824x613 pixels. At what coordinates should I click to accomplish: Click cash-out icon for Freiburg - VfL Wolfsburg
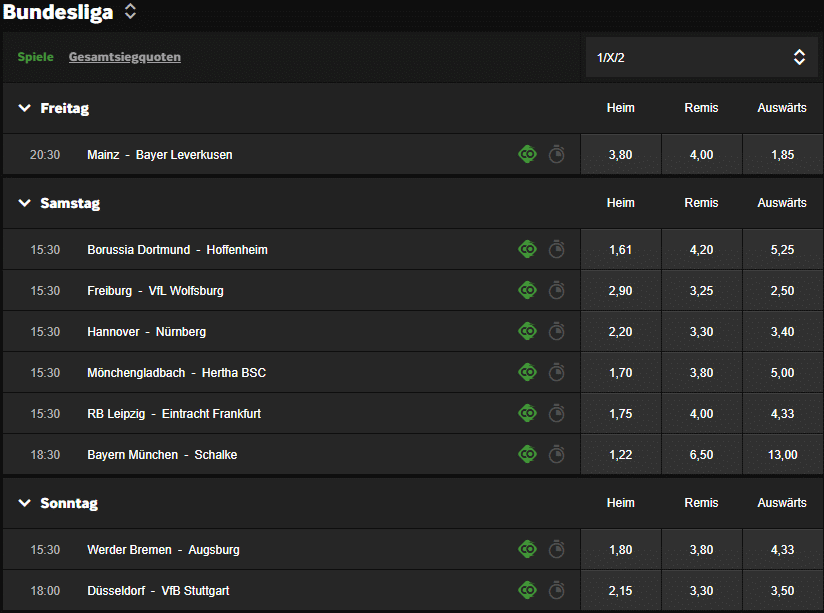527,290
